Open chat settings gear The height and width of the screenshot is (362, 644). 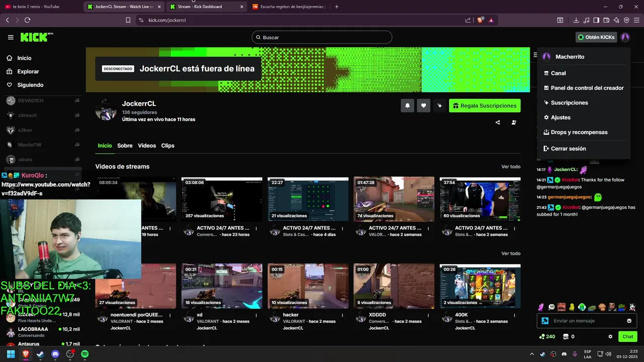click(610, 336)
